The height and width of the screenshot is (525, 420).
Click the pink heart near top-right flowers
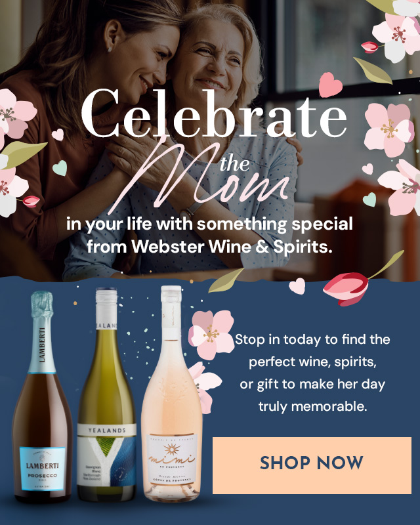[x=330, y=85]
